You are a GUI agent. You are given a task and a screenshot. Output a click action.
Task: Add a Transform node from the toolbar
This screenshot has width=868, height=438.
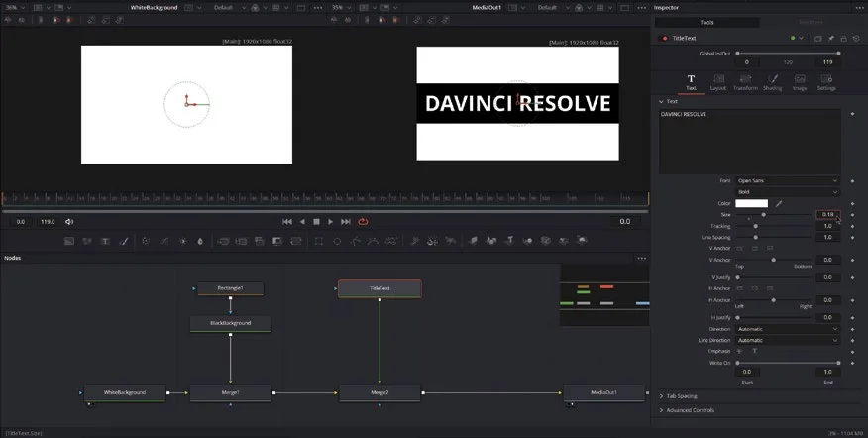pyautogui.click(x=296, y=241)
